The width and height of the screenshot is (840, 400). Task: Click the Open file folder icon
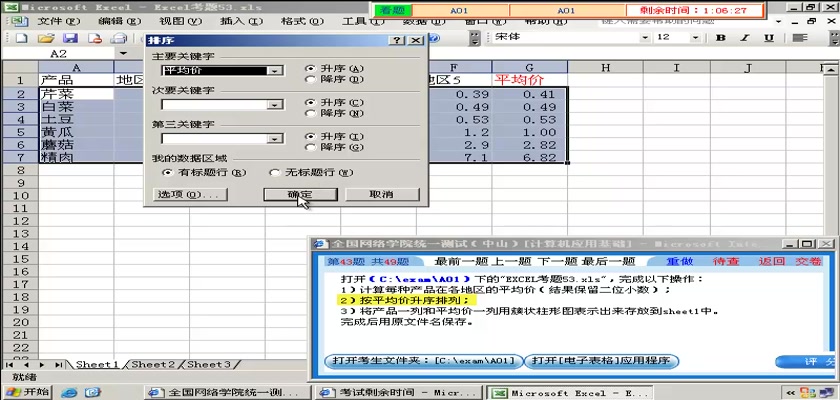tap(46, 38)
